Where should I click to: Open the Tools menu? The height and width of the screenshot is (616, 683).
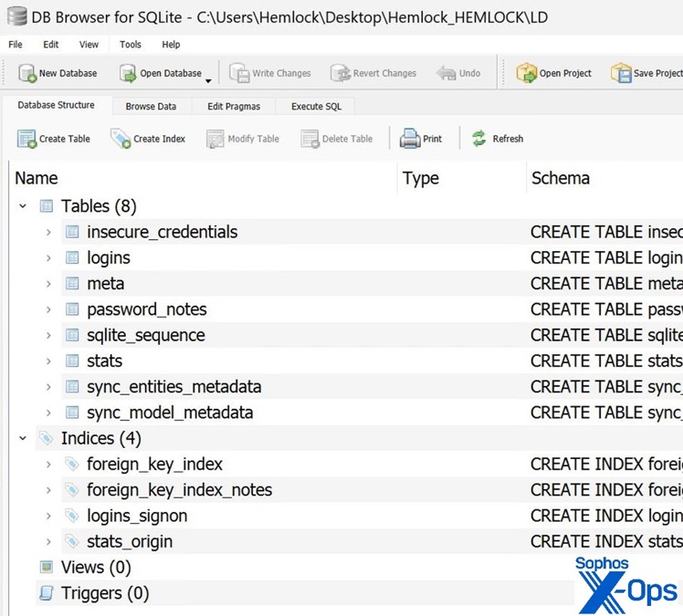click(131, 45)
